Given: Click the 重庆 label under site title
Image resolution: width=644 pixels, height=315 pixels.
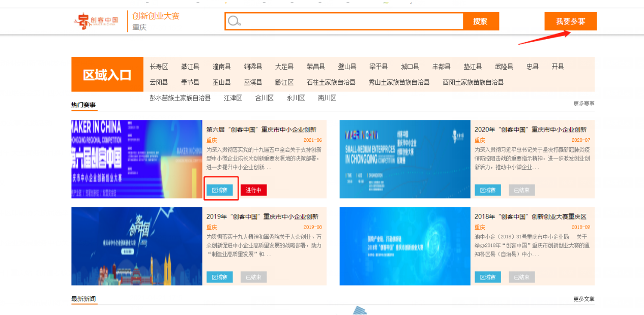Looking at the screenshot, I should (139, 27).
